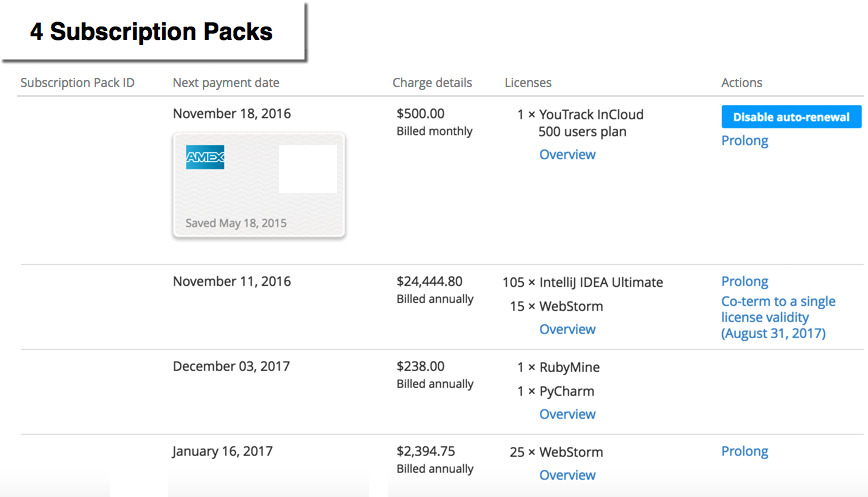Click the AMEX card logo

click(x=205, y=157)
